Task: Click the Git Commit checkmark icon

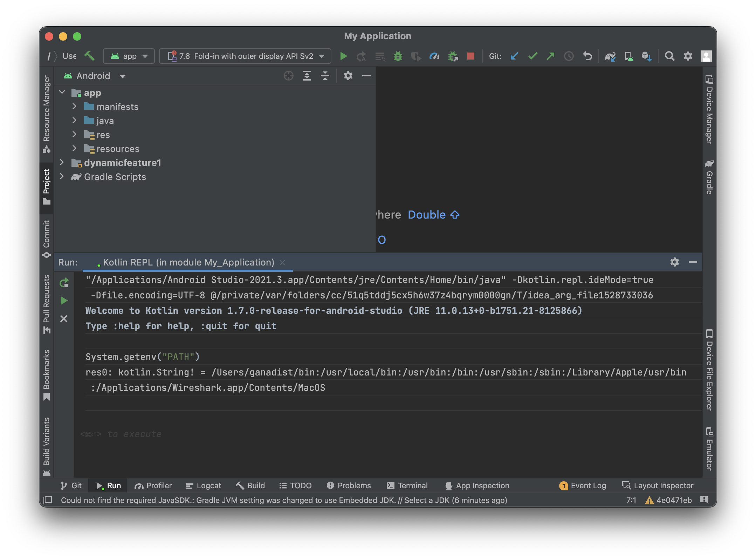Action: (532, 56)
